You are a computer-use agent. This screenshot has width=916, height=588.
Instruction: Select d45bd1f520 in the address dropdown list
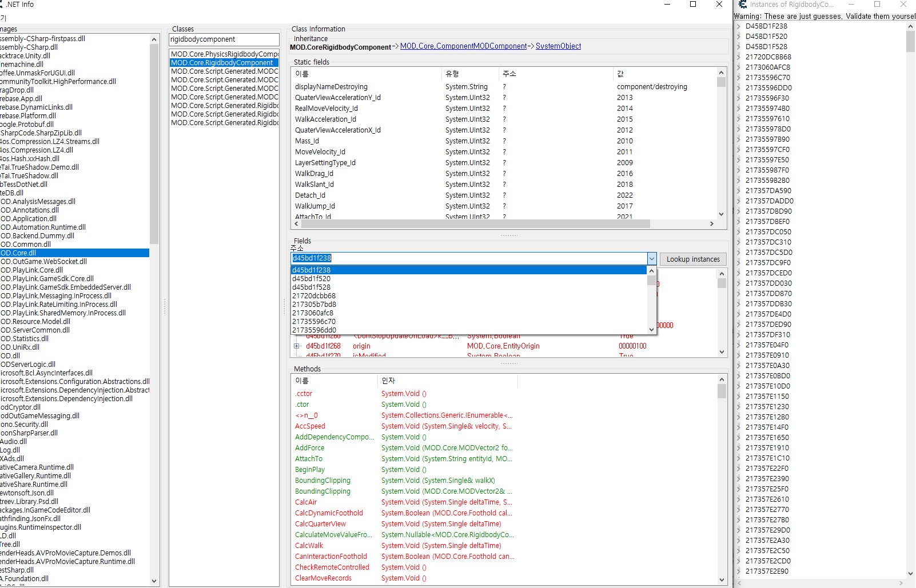click(312, 279)
